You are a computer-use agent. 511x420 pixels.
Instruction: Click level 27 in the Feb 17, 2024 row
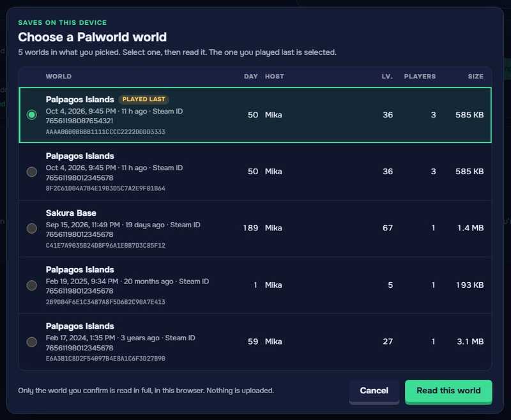[388, 341]
